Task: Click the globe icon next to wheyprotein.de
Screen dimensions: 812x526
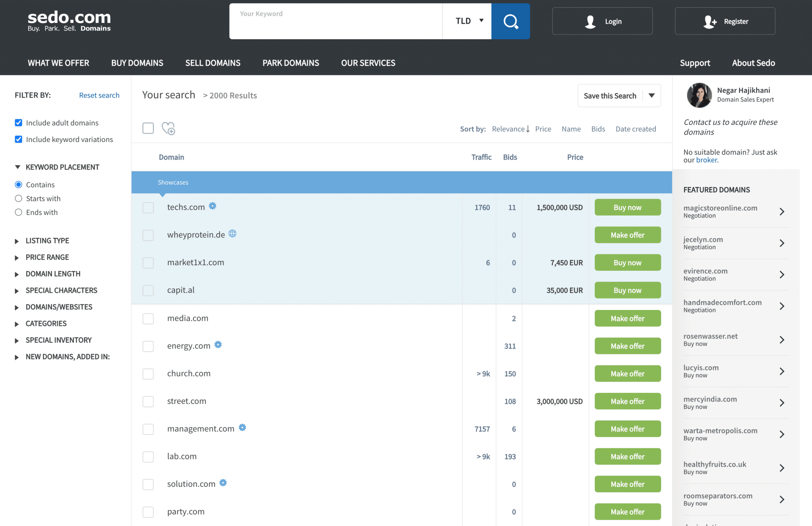Action: coord(232,233)
